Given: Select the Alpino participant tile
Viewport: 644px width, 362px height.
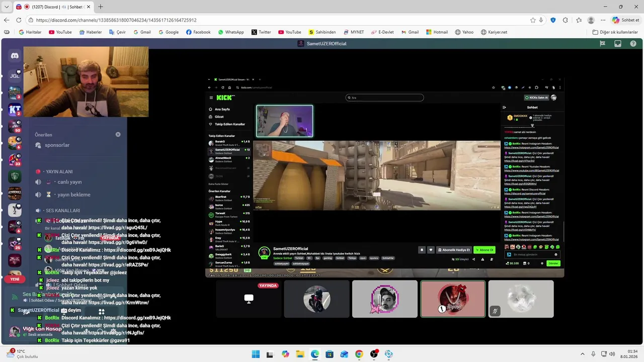Looking at the screenshot, I should tap(453, 299).
